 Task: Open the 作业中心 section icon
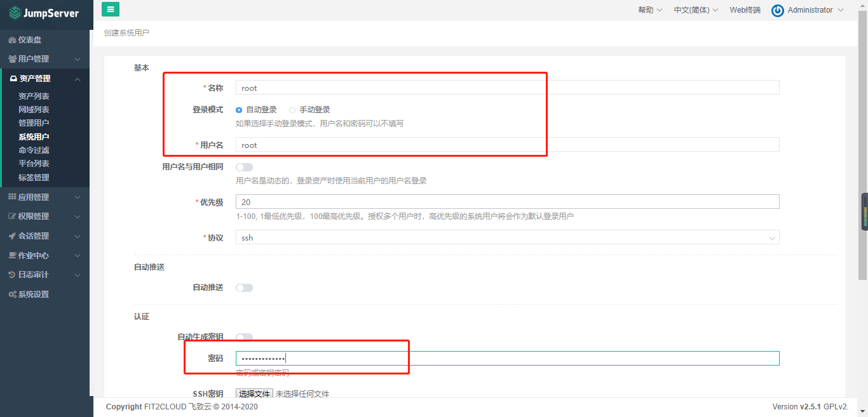(x=13, y=255)
